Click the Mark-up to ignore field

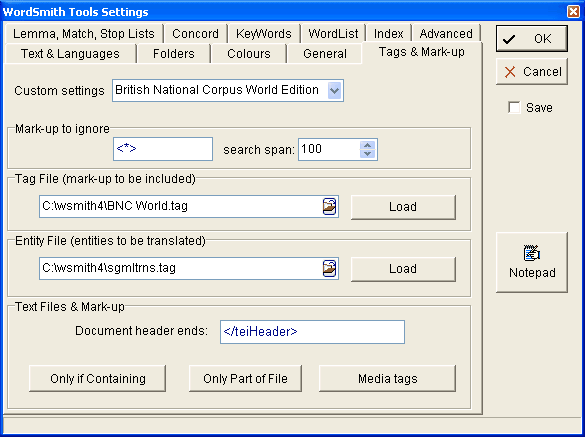(163, 149)
